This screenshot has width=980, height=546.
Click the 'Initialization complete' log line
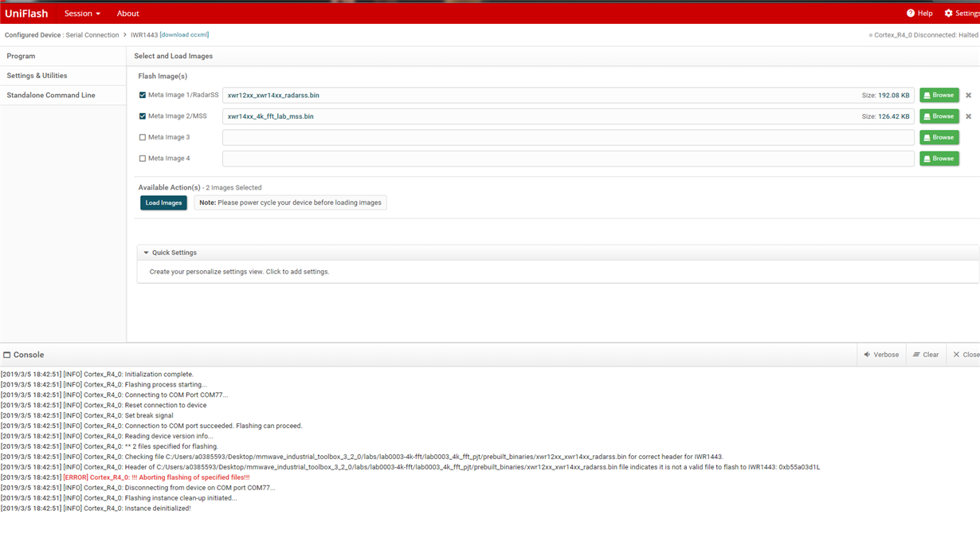(97, 375)
